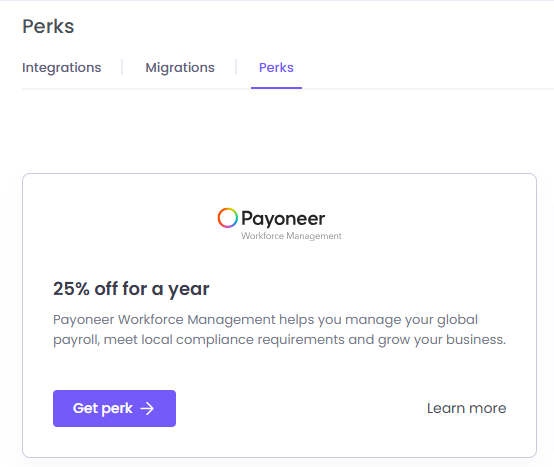Click the '25%' discount figure
The height and width of the screenshot is (467, 554).
71,289
